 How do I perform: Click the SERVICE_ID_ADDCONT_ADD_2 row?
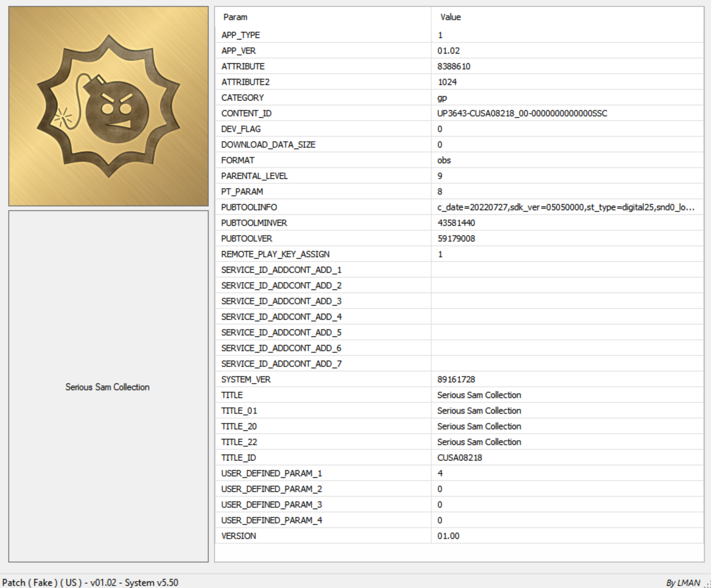click(459, 285)
